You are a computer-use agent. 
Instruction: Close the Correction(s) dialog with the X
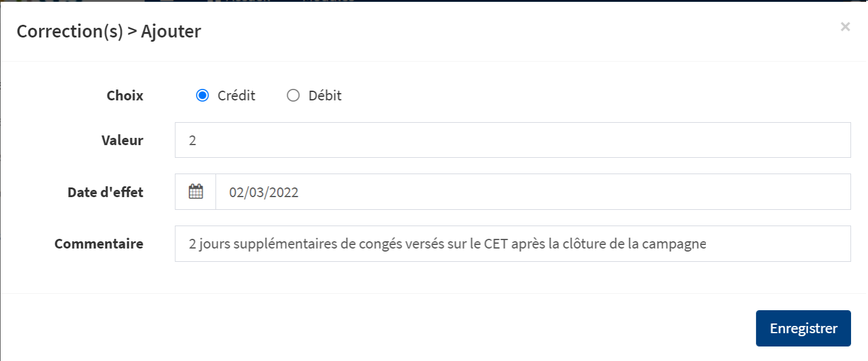(x=845, y=27)
